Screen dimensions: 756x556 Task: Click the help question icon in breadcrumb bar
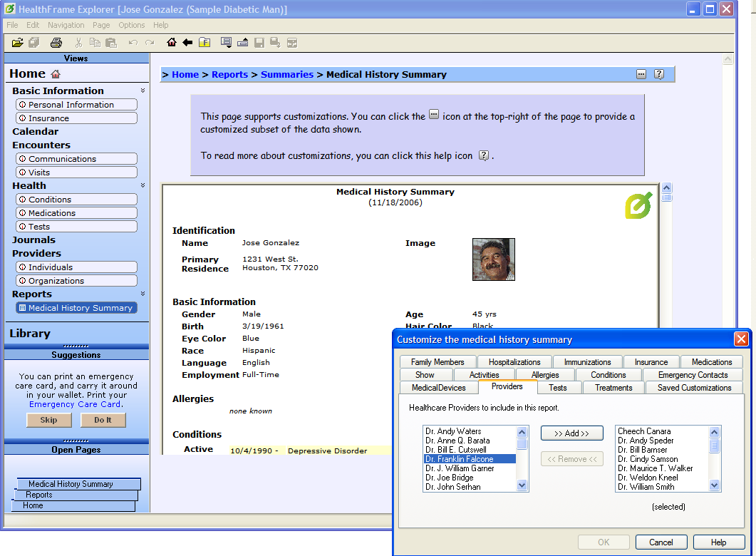coord(659,74)
